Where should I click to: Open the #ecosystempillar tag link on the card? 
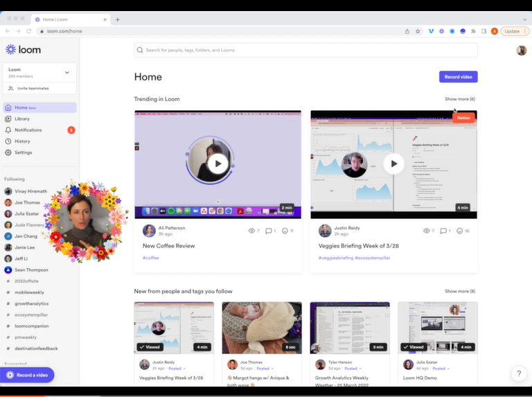[x=373, y=258]
